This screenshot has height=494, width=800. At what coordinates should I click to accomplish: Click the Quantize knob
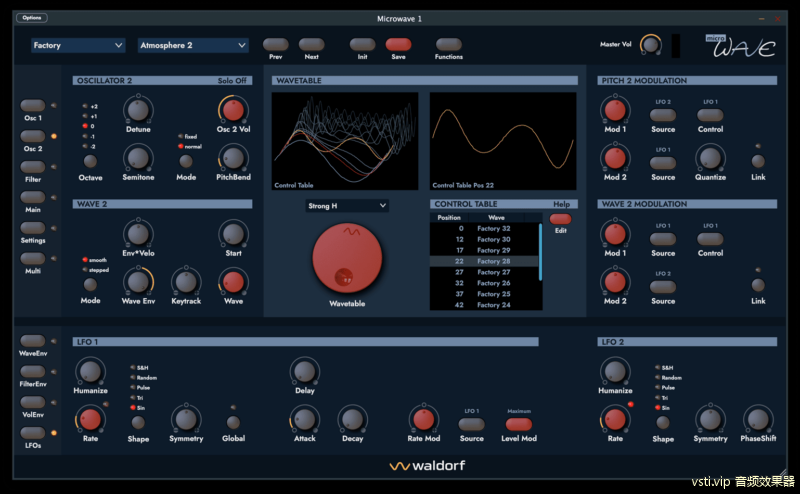pyautogui.click(x=710, y=158)
